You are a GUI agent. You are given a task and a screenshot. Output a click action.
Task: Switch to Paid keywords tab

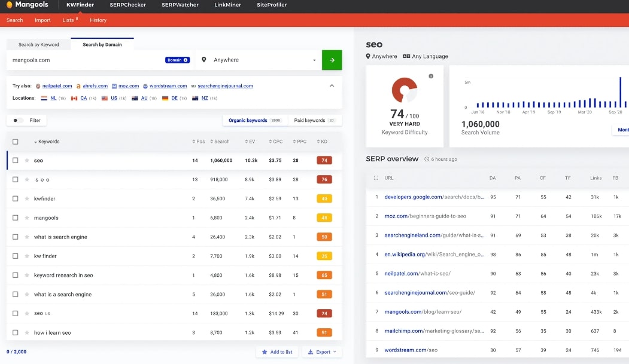pos(315,120)
